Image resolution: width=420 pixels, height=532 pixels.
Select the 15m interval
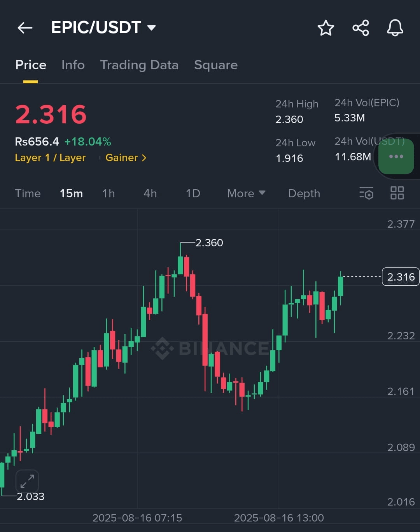[x=71, y=193]
